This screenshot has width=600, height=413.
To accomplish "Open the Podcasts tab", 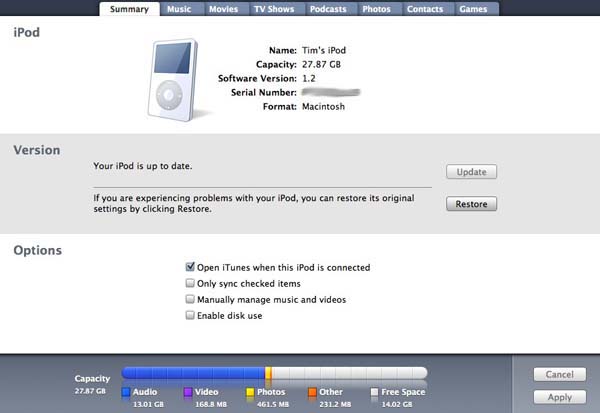I will [x=328, y=9].
